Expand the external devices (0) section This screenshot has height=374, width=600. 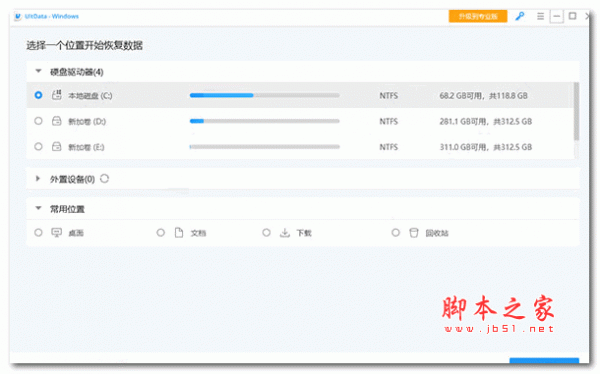pos(38,179)
